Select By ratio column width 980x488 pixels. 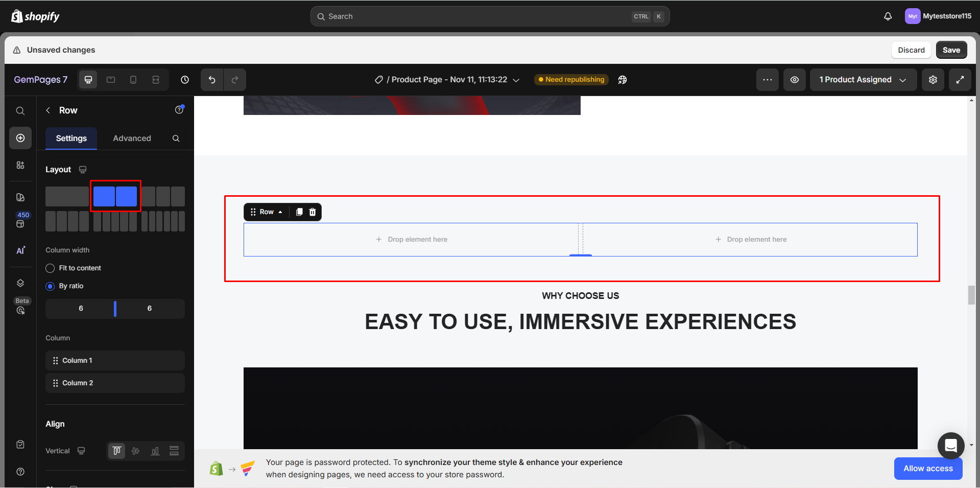50,286
